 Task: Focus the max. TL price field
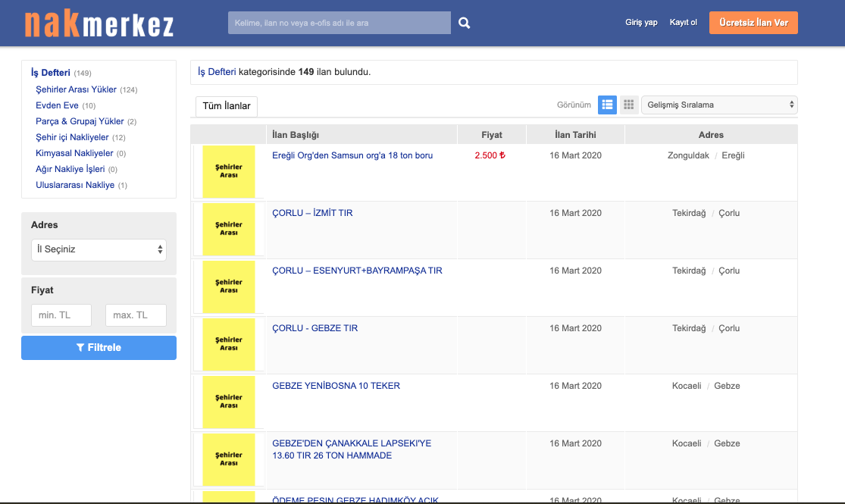click(136, 315)
